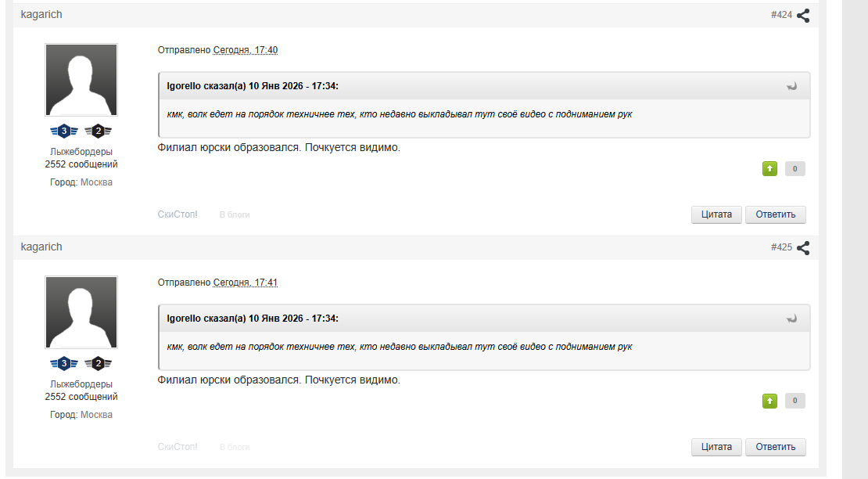Click share icon on post #425
The image size is (868, 479).
click(x=803, y=247)
